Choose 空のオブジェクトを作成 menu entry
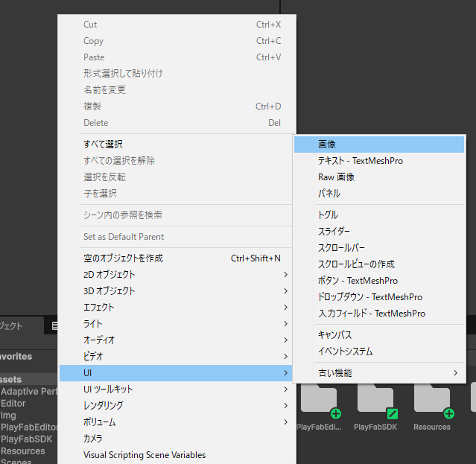Image resolution: width=476 pixels, height=464 pixels. pyautogui.click(x=176, y=258)
